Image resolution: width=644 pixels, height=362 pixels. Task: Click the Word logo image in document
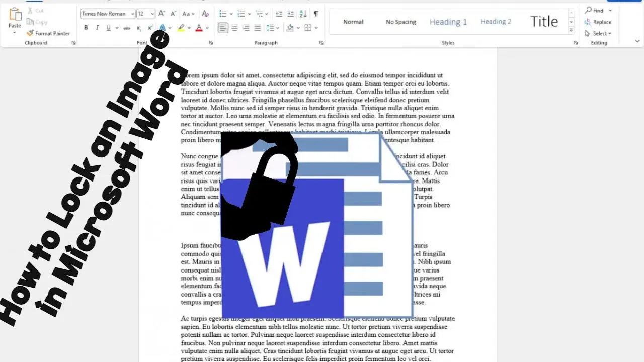point(317,225)
